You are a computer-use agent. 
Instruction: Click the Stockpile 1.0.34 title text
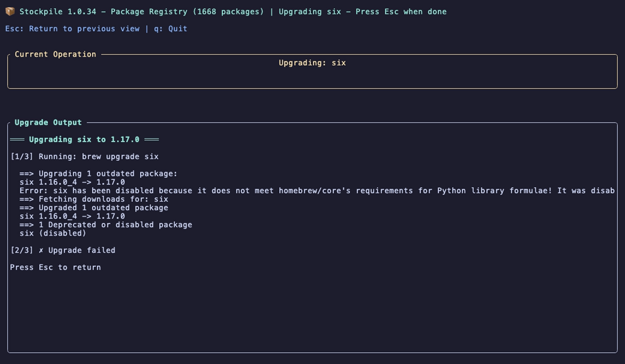tap(58, 12)
